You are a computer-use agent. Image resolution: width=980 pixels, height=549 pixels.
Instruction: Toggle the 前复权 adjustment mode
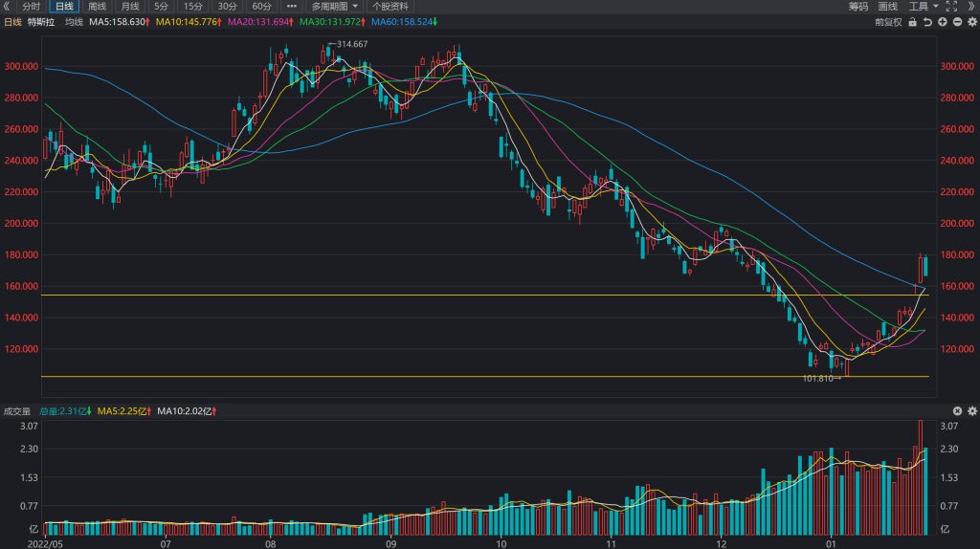(888, 22)
